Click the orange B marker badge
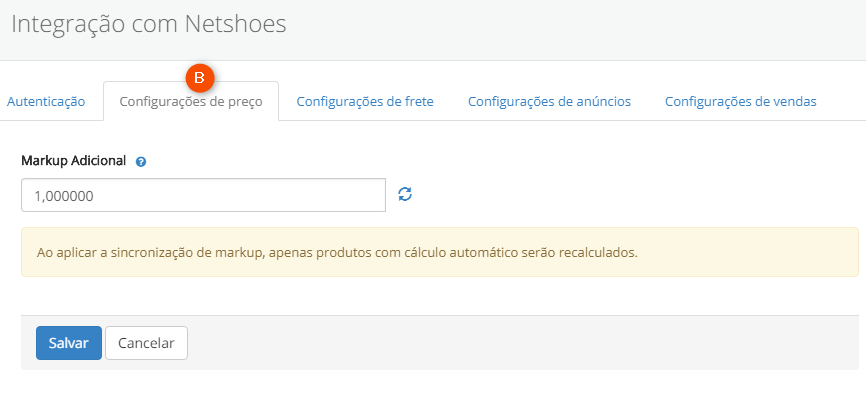The image size is (866, 402). [x=199, y=78]
